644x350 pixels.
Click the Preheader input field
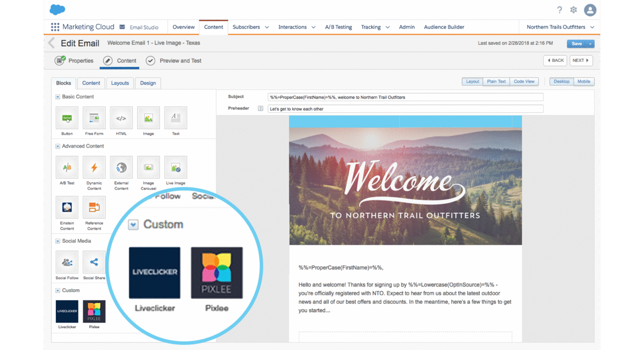click(x=406, y=109)
